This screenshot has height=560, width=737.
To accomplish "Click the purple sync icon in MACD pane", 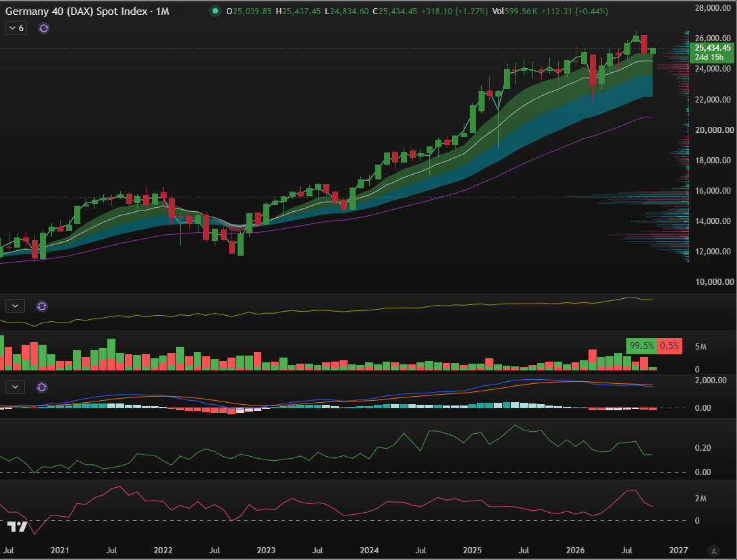I will coord(42,387).
